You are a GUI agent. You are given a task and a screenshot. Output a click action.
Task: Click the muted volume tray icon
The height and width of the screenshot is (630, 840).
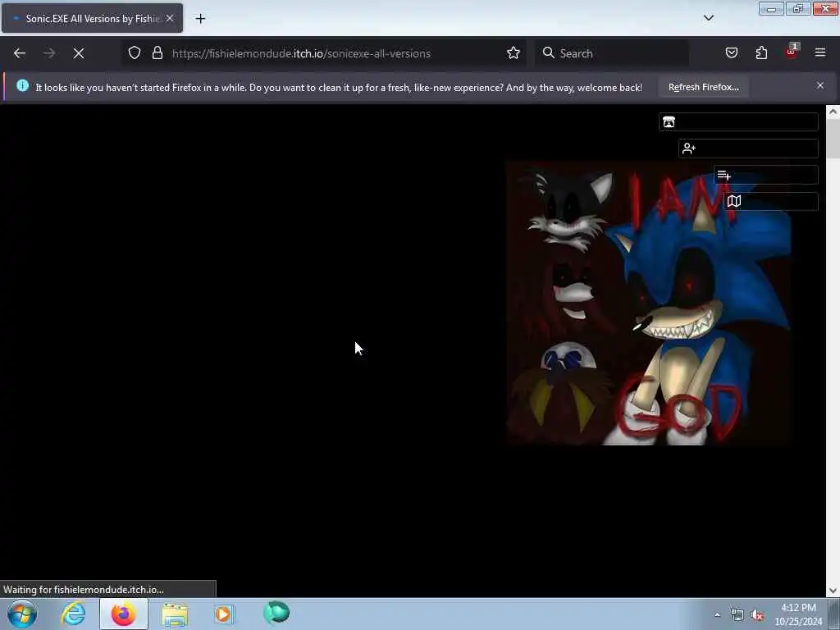pyautogui.click(x=757, y=615)
